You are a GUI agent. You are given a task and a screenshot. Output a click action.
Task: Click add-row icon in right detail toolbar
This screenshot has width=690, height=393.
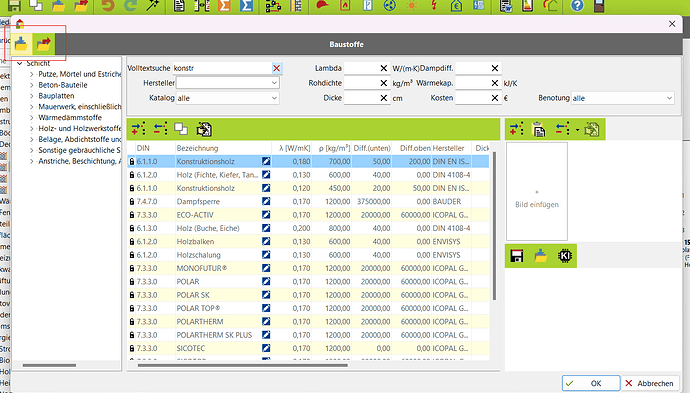pyautogui.click(x=516, y=129)
